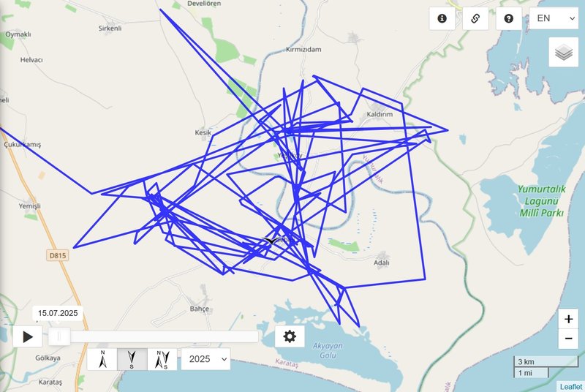The image size is (585, 392).
Task: Copy the share link icon
Action: click(x=475, y=18)
